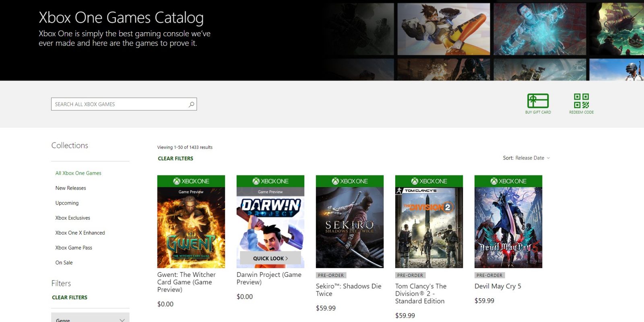Viewport: 644px width, 322px height.
Task: Select New Releases collection
Action: point(70,188)
